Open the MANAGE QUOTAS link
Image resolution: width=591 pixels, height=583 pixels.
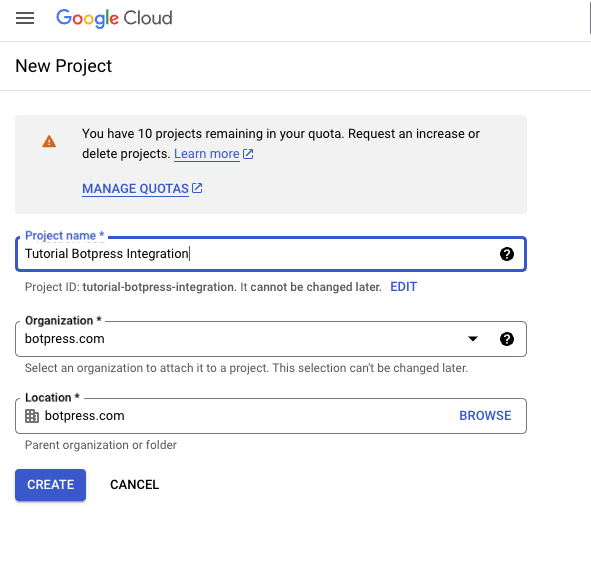click(x=135, y=188)
